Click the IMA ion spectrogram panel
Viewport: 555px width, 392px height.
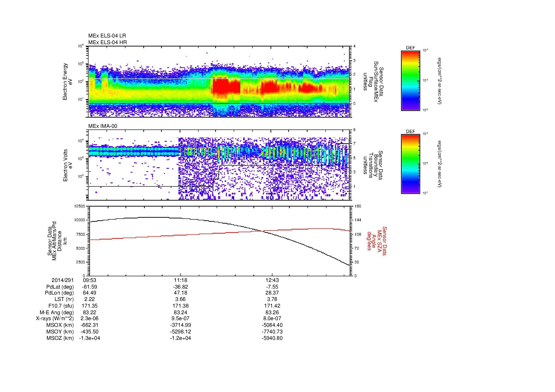[219, 165]
